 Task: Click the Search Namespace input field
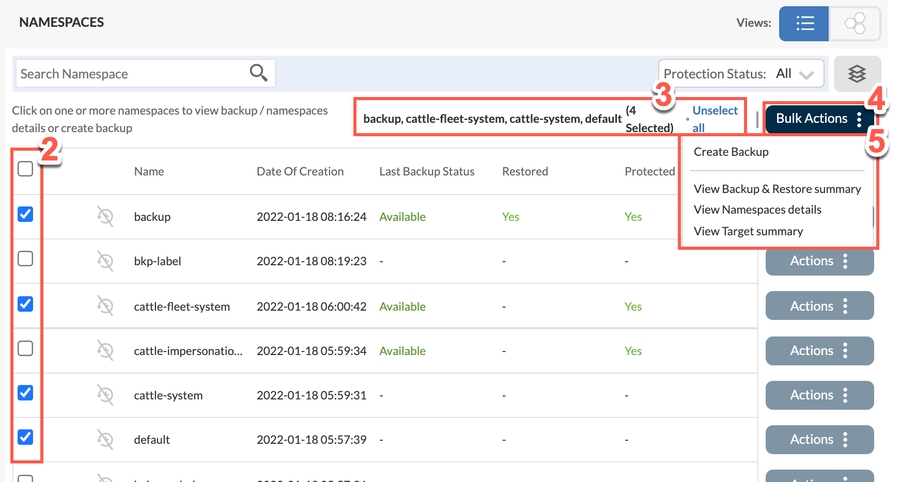click(x=130, y=73)
